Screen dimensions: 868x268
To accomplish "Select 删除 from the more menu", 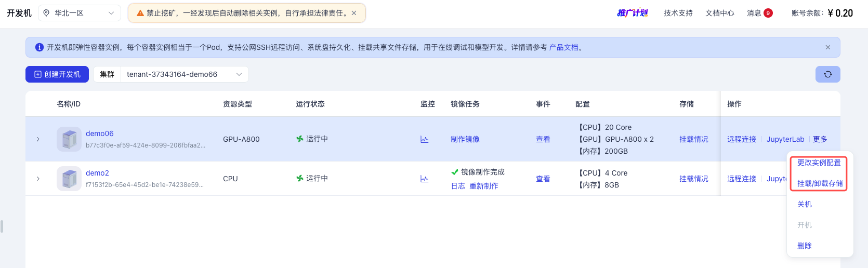I will (x=804, y=246).
